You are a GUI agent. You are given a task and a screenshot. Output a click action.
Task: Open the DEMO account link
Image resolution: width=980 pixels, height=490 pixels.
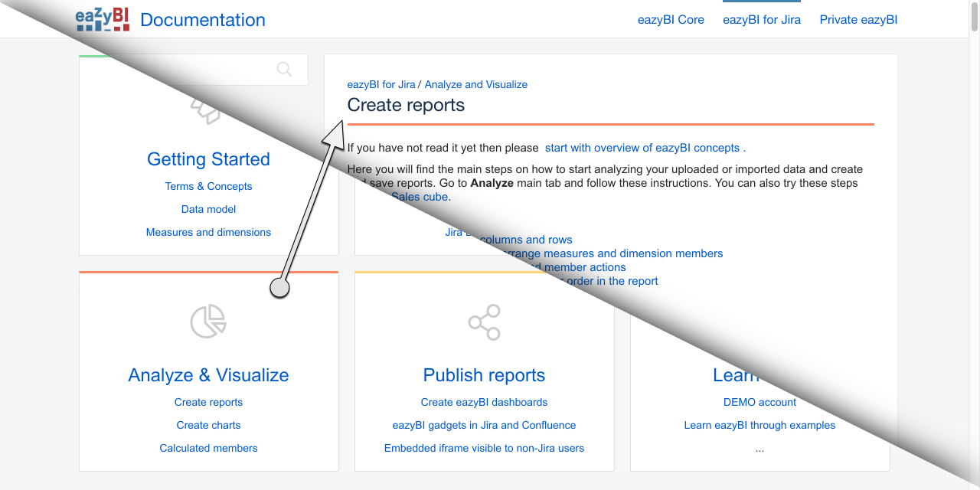pyautogui.click(x=759, y=402)
